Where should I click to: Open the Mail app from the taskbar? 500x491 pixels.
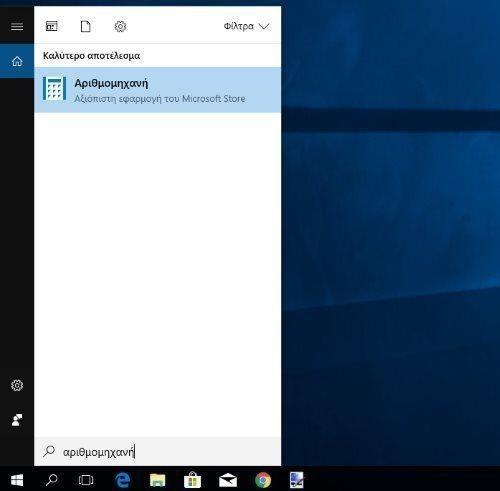(x=228, y=480)
